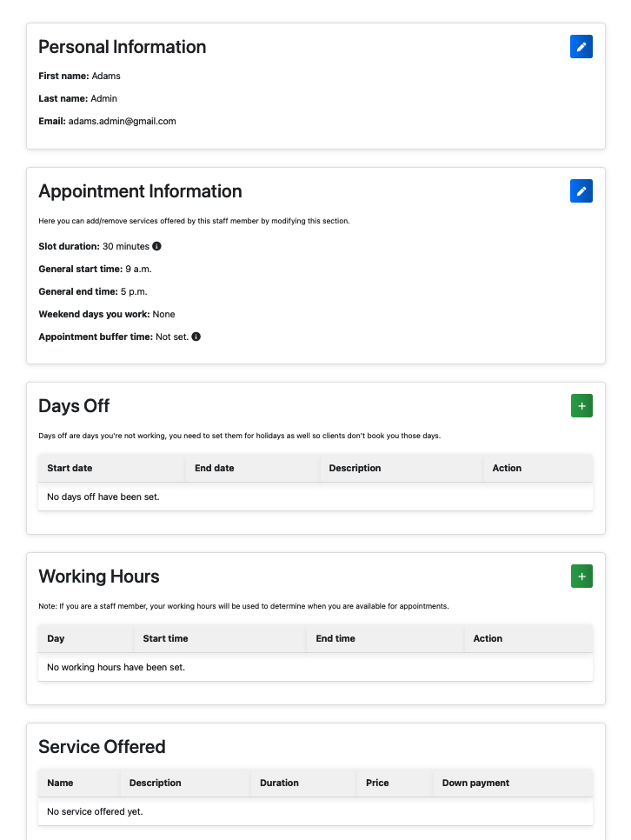The image size is (631, 840).
Task: Add working hours with plus icon
Action: point(581,577)
